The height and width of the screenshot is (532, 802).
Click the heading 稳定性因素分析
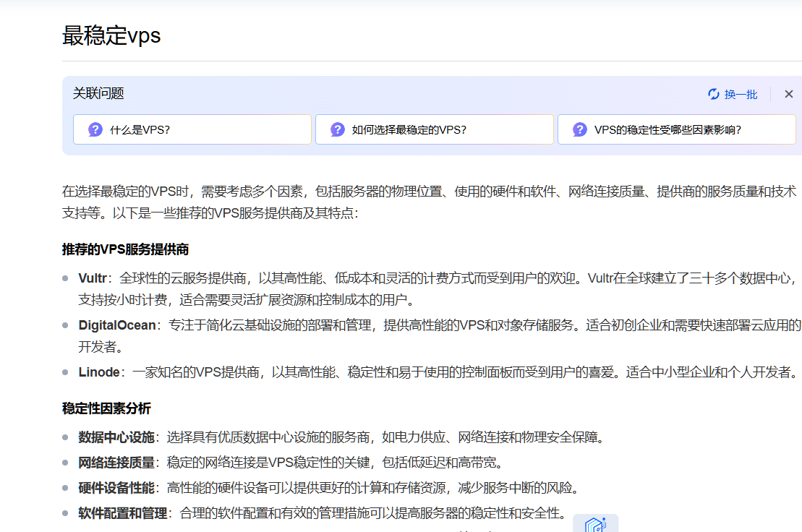point(106,408)
